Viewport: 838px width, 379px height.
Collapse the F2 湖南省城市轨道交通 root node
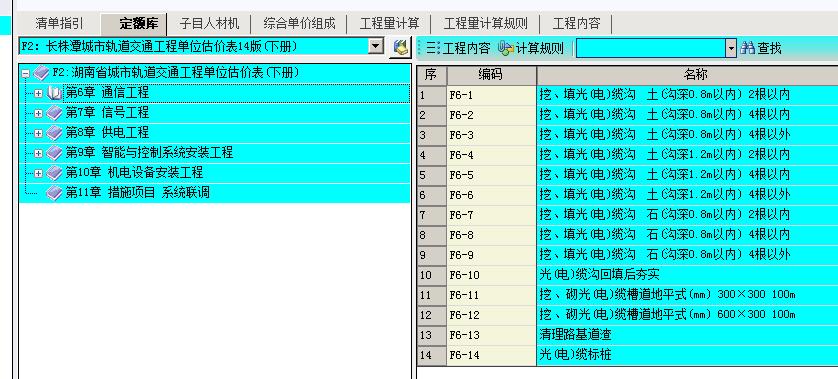[x=26, y=74]
